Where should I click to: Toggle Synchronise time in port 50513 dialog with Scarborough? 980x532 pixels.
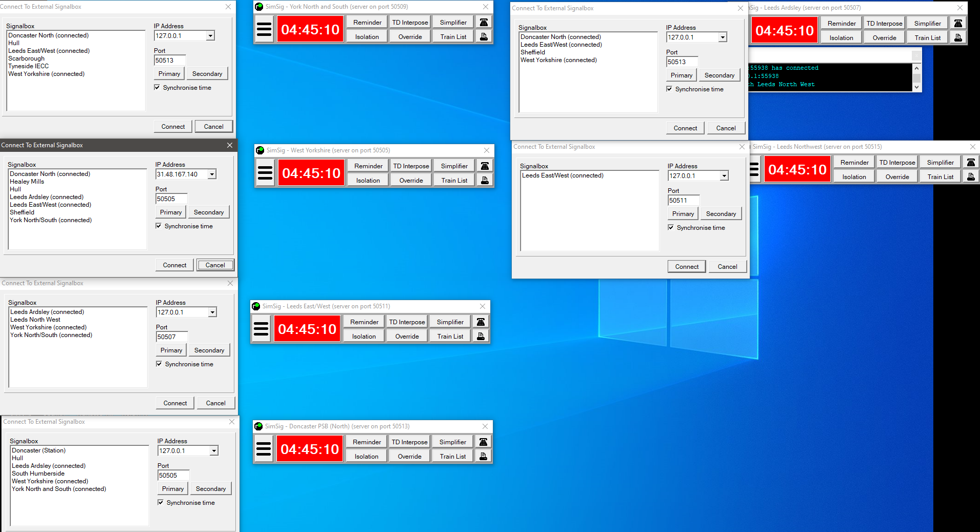pyautogui.click(x=183, y=88)
